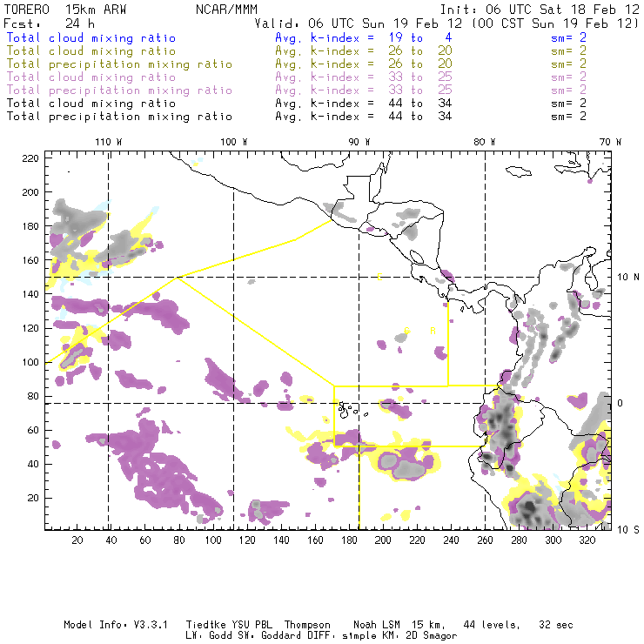The height and width of the screenshot is (644, 644).
Task: Click the "80 W" longitude label
Action: click(485, 142)
